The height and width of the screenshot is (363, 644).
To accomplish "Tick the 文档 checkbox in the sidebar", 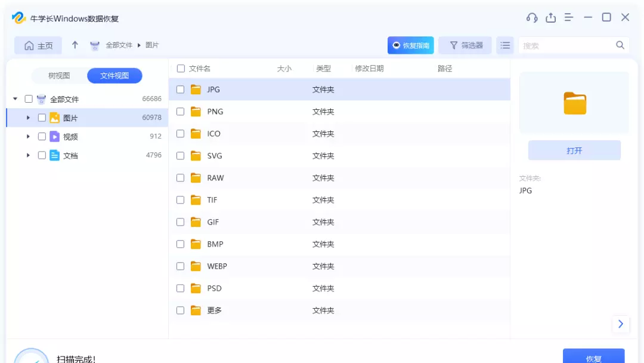I will coord(42,155).
